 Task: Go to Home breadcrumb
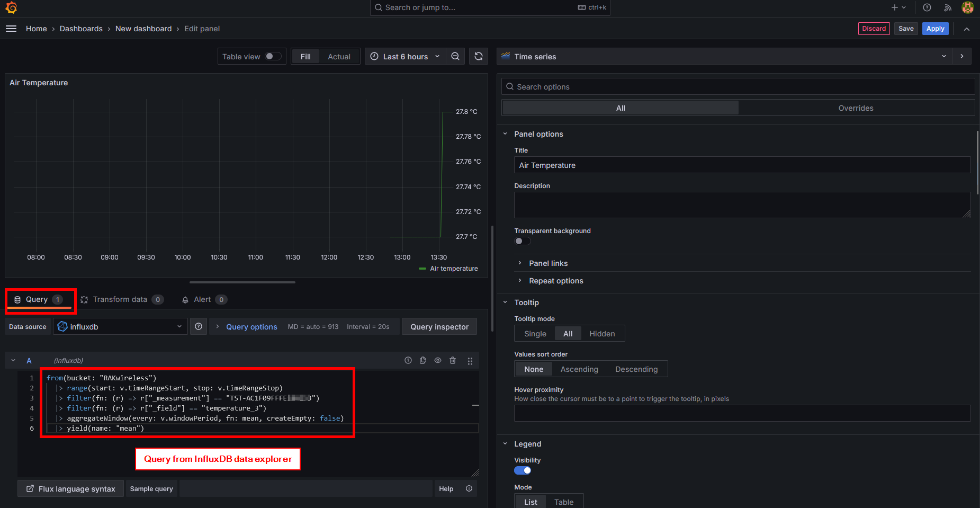[x=37, y=29]
